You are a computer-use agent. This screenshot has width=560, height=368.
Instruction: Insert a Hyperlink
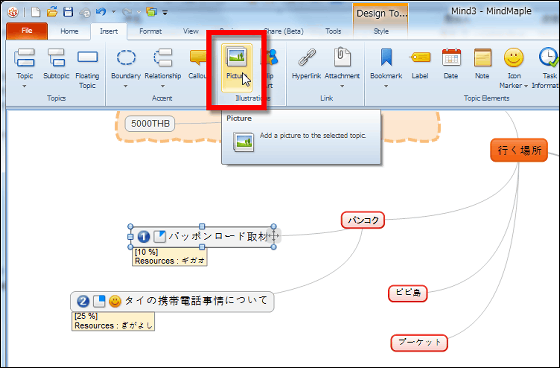[x=306, y=64]
